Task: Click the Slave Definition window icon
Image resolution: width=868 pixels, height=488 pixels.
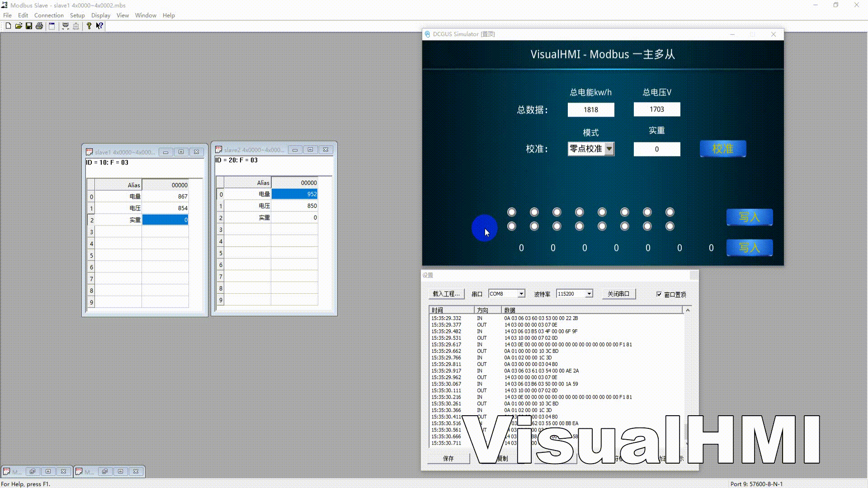Action: (x=52, y=26)
